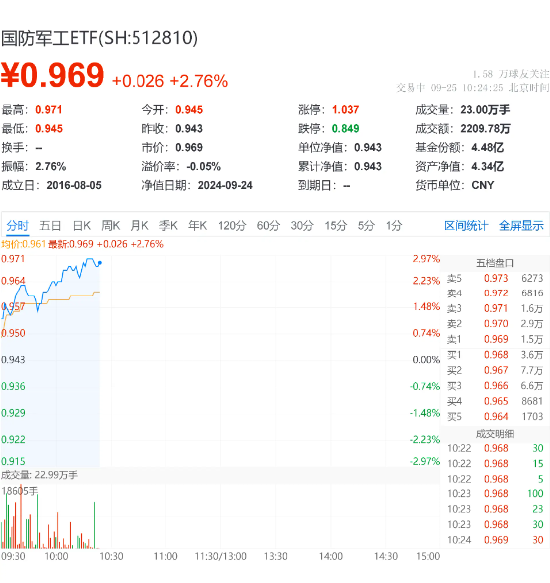Switch to 1分 chart interval

point(394,225)
